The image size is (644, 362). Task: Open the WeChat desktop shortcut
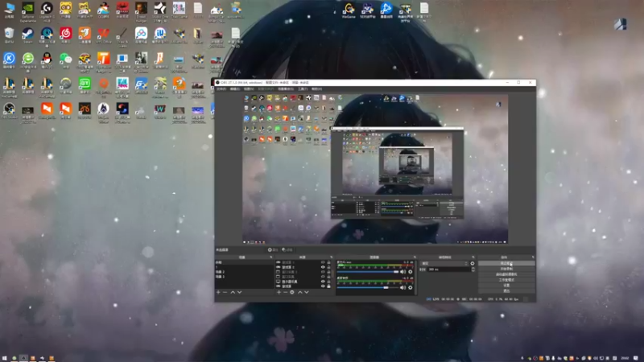tap(65, 60)
